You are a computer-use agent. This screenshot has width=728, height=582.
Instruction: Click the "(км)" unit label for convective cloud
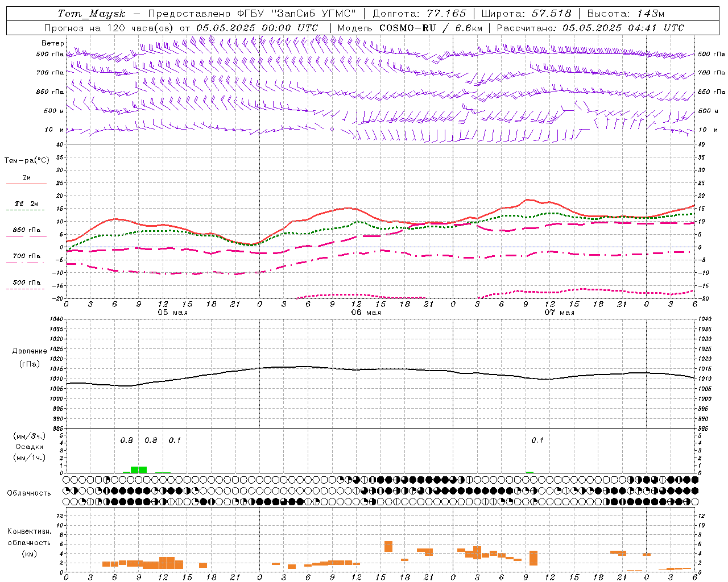(30, 554)
